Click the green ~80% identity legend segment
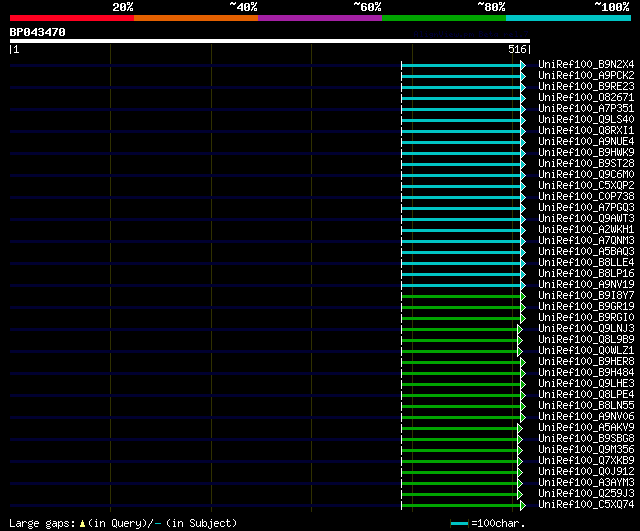Screen dimensions: 640x531 click(444, 18)
